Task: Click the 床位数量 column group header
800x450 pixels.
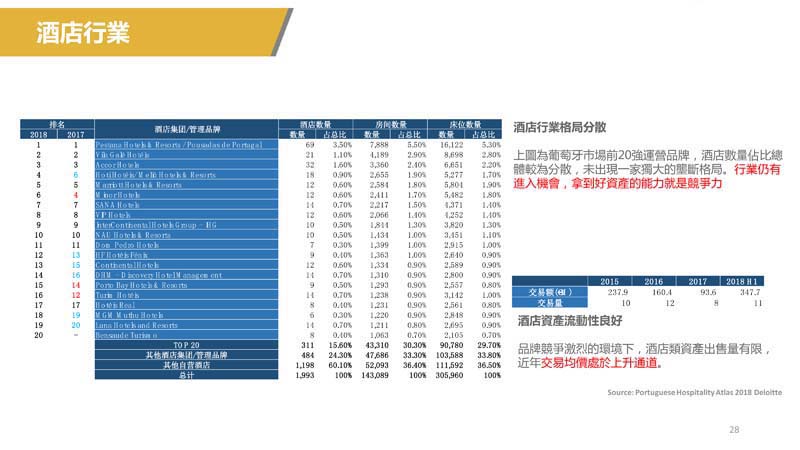Action: (x=465, y=124)
